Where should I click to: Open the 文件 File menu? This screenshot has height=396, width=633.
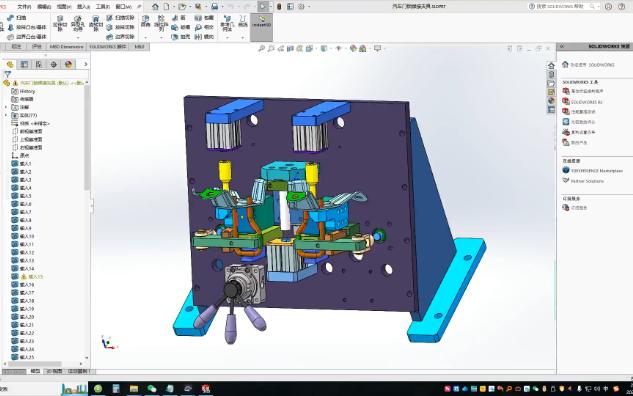(24, 6)
